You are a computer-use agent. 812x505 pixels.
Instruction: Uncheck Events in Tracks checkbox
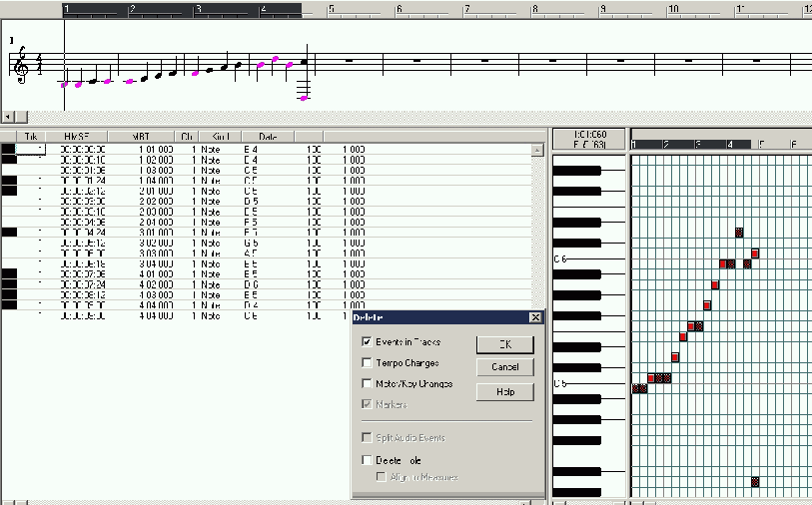click(368, 342)
